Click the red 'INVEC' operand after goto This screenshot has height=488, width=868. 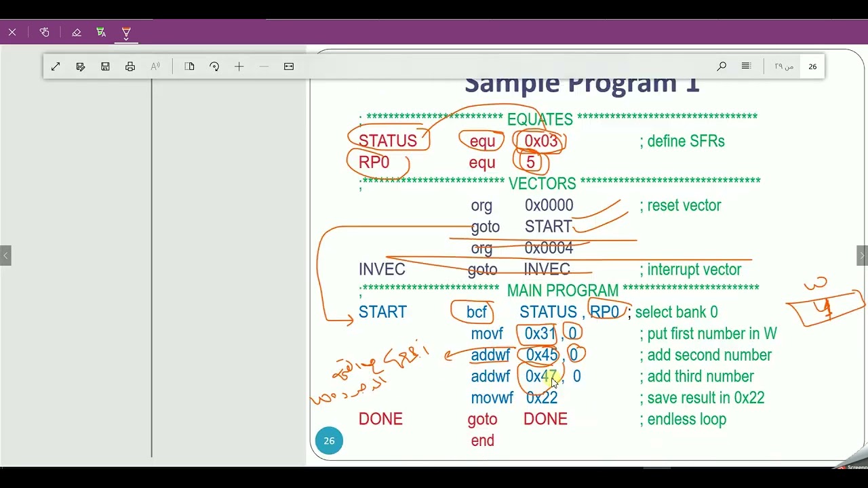547,269
